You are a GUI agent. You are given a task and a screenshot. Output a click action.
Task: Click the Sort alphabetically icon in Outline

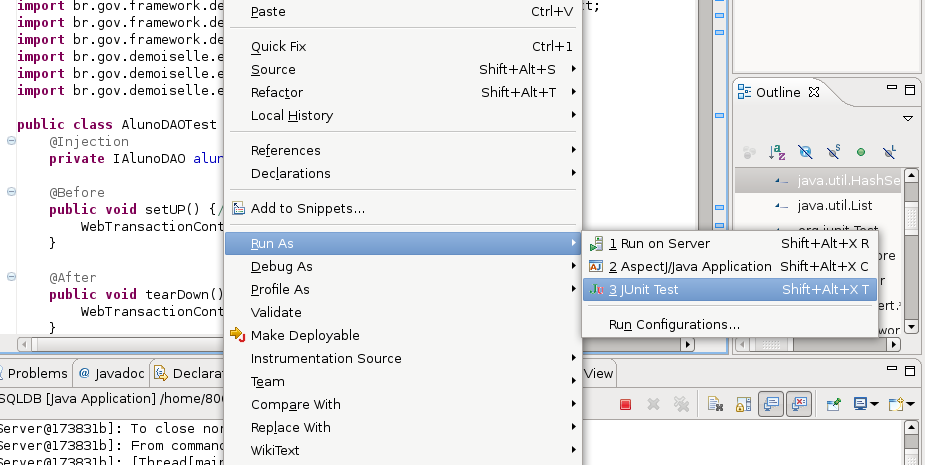click(x=777, y=153)
